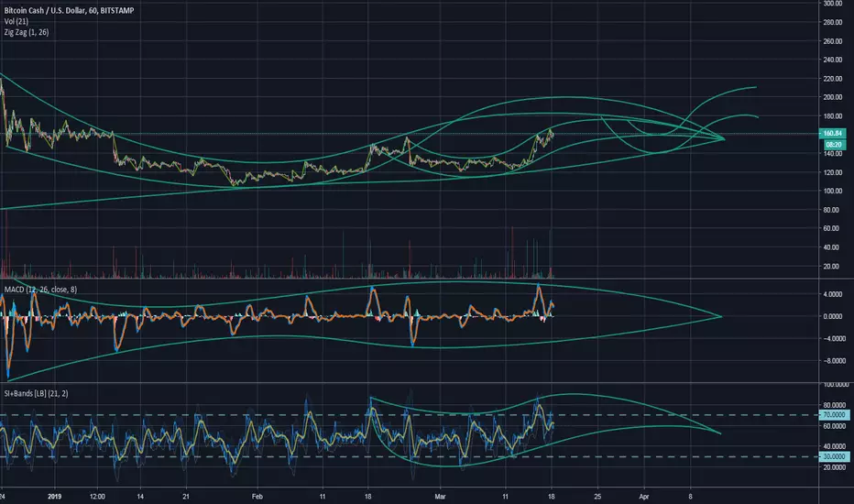Click the 14 date label on the time axis
Viewport: 854px width, 504px height.
click(140, 497)
